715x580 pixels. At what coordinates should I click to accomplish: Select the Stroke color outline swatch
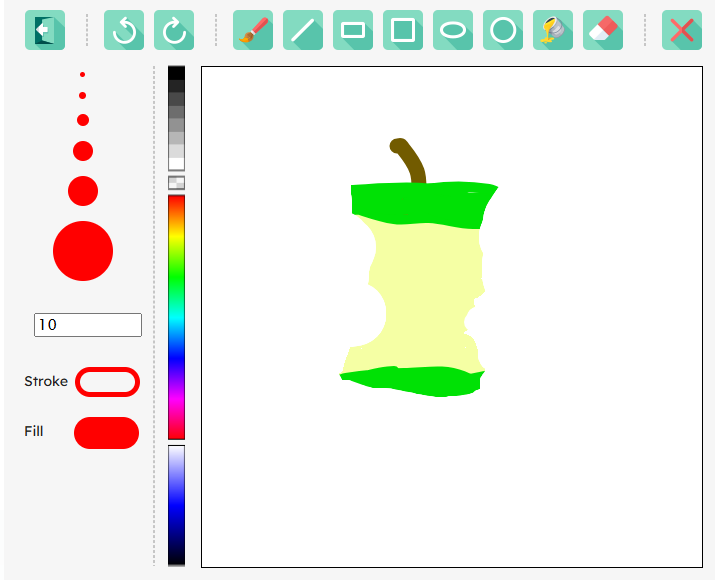coord(108,382)
